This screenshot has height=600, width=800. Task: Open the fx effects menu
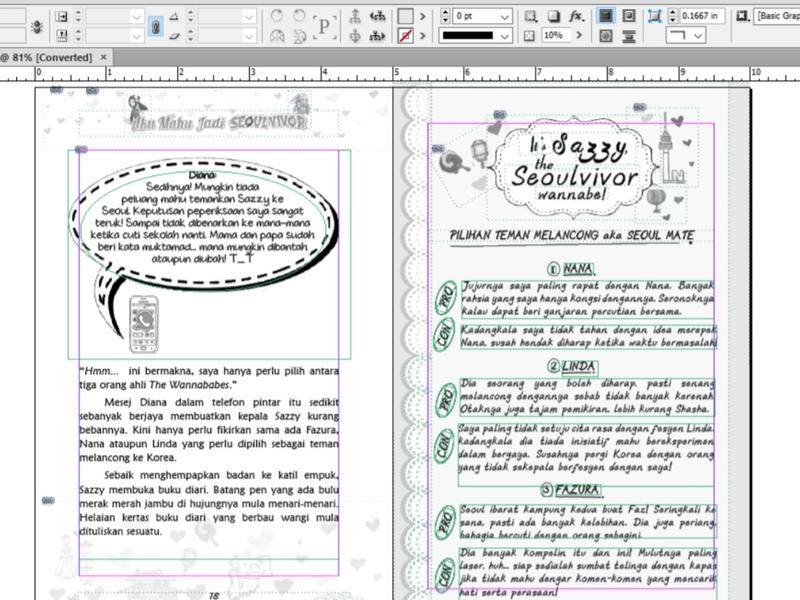point(576,16)
